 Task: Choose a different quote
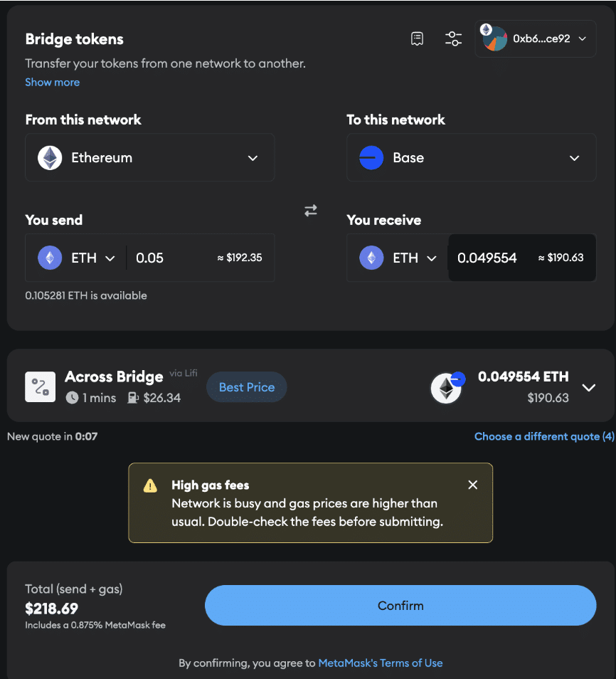coord(543,436)
